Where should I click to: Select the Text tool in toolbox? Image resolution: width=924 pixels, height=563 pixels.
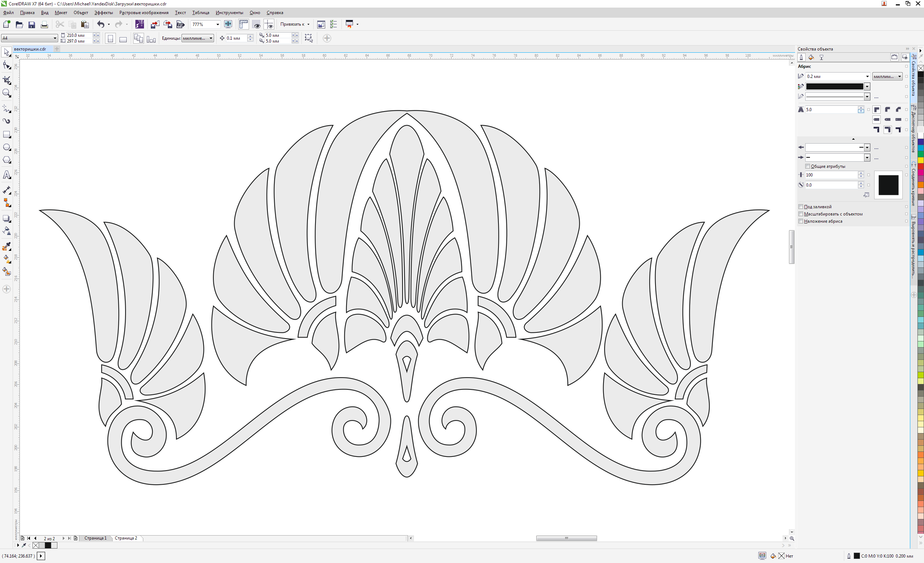6,175
